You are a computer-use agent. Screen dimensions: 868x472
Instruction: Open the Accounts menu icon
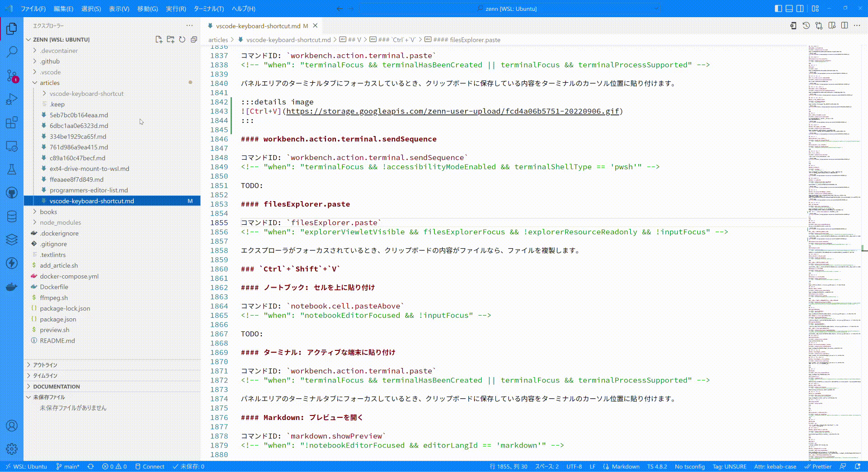click(12, 425)
